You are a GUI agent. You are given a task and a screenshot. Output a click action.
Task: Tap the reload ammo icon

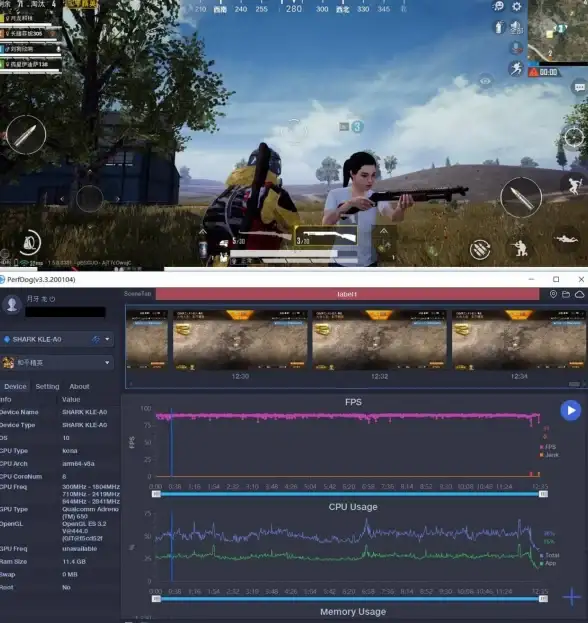[480, 249]
